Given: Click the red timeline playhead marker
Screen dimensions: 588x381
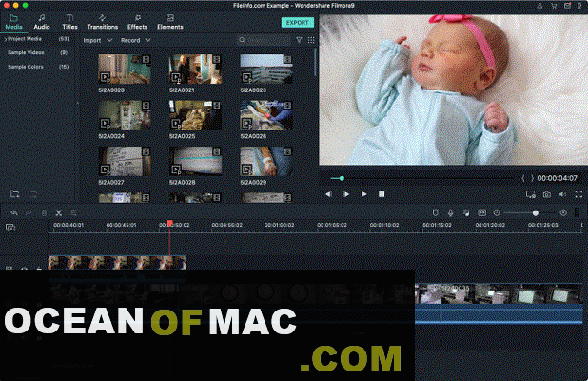Looking at the screenshot, I should tap(169, 224).
